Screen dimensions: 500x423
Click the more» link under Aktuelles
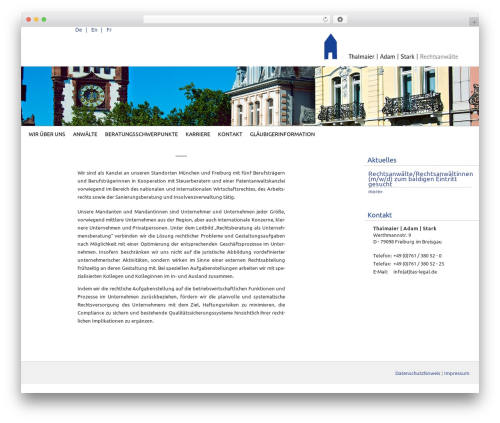tap(375, 192)
